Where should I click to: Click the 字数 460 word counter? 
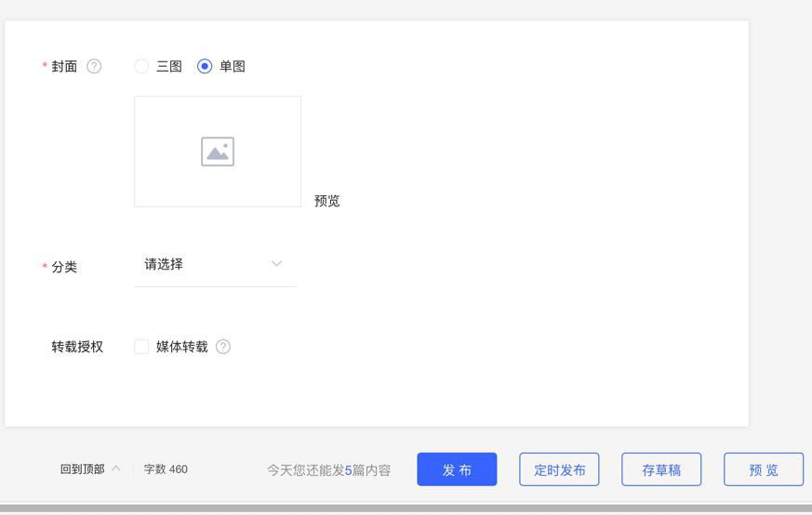pos(166,469)
